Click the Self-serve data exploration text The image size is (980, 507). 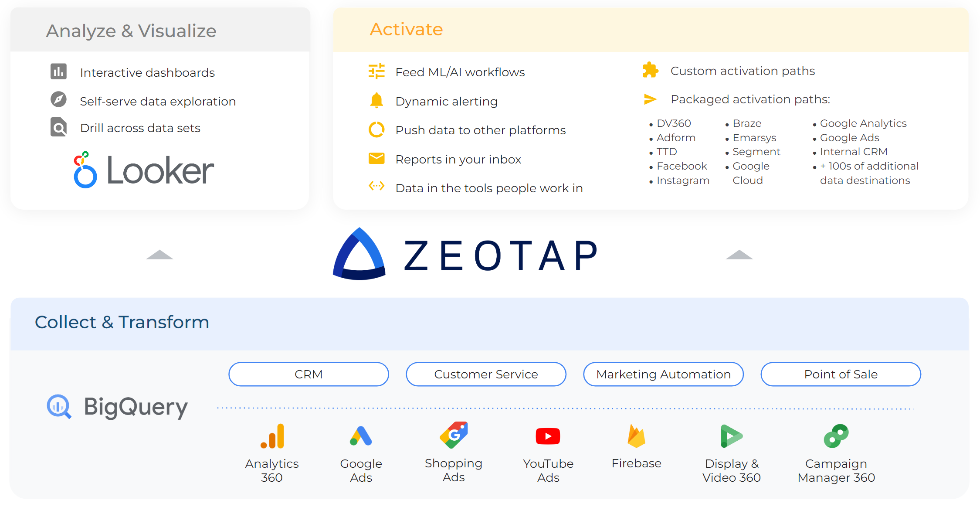pos(158,102)
